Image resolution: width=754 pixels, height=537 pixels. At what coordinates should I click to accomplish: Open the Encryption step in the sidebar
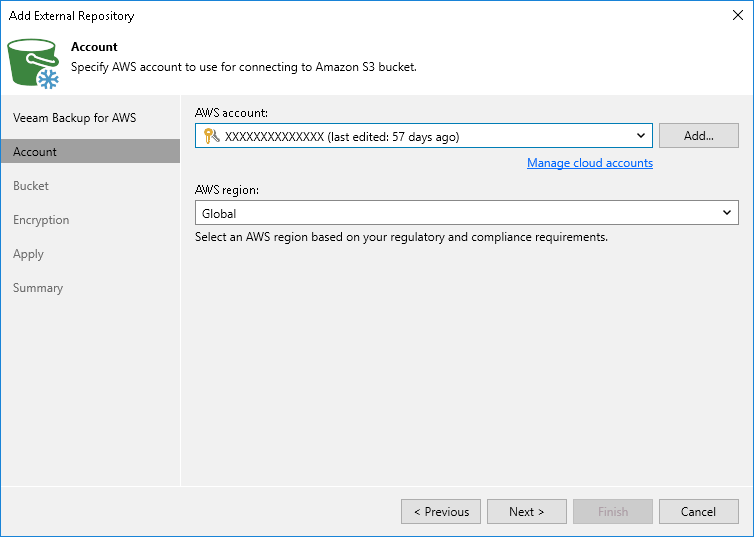[x=41, y=220]
